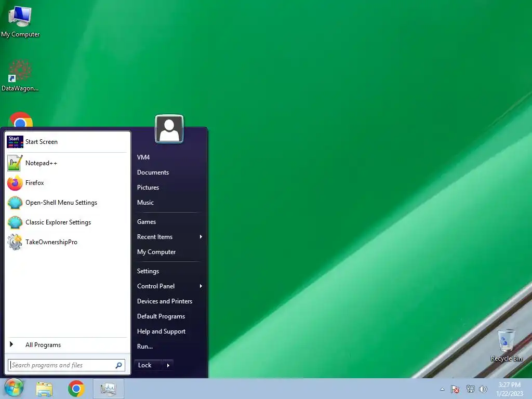Select the Chrome desktop icon
532x399 pixels.
point(20,119)
